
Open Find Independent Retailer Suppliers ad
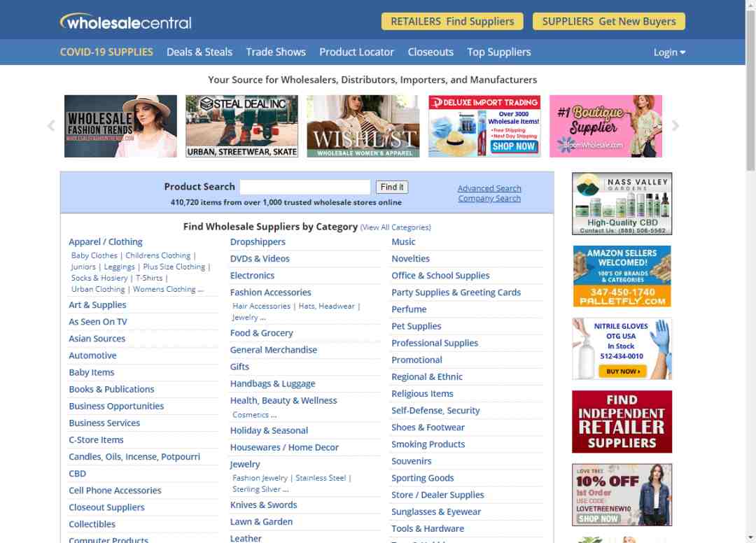tap(622, 421)
